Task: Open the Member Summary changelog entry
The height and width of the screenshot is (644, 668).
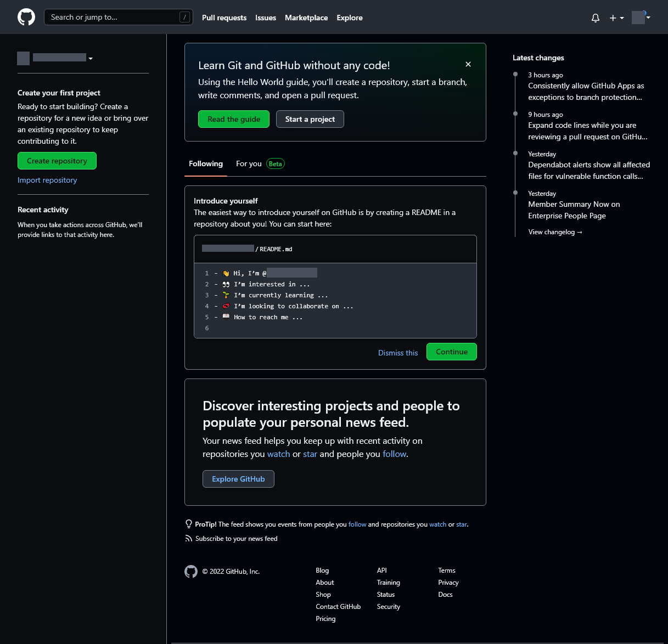Action: pos(574,210)
